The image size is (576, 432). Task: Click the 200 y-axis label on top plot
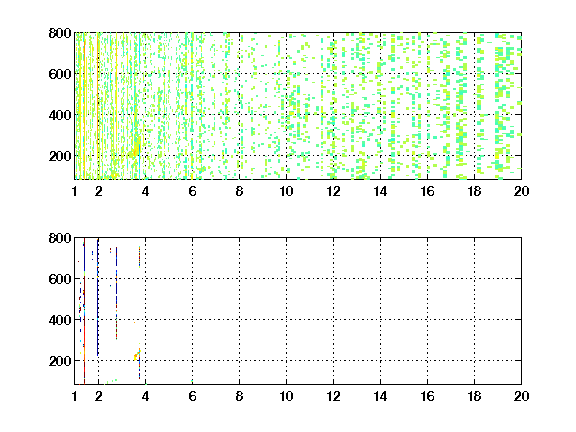coord(60,156)
